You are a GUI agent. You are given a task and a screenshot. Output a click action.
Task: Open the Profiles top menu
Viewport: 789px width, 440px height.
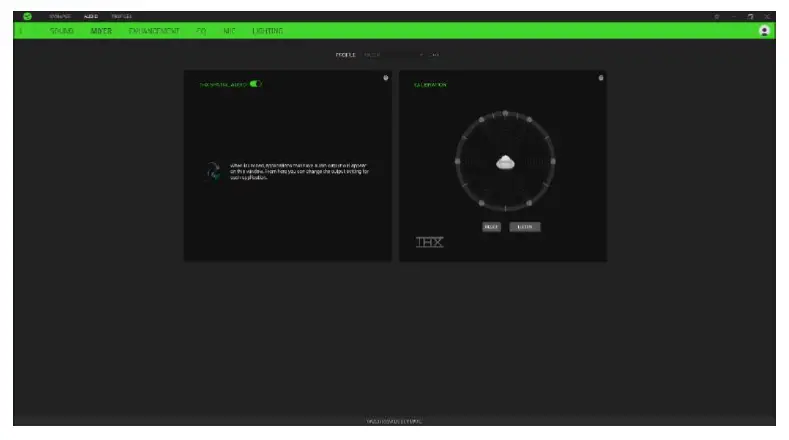coord(121,17)
